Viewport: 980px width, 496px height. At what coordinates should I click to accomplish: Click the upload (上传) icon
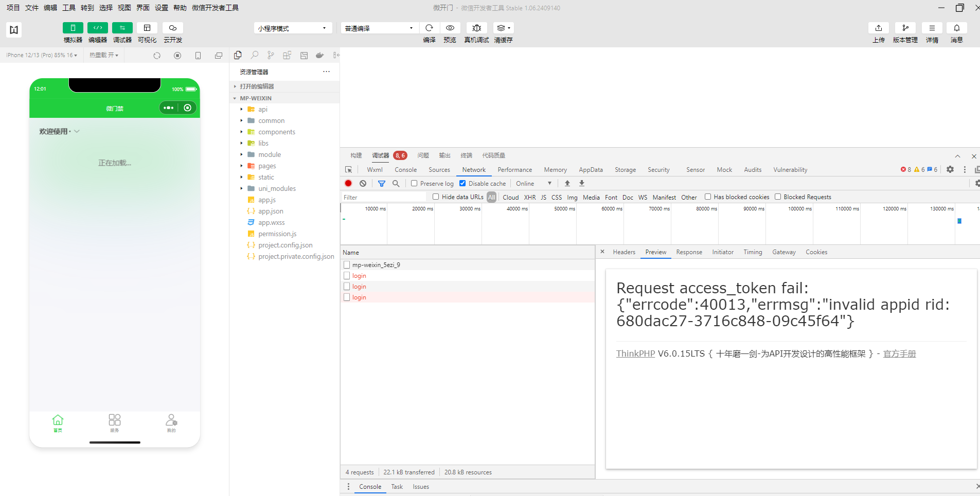click(x=879, y=28)
